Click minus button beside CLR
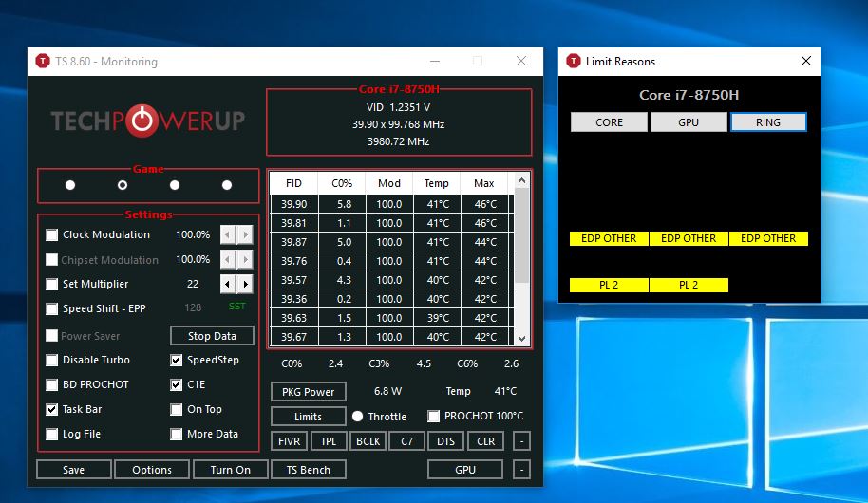The image size is (868, 503). (522, 441)
